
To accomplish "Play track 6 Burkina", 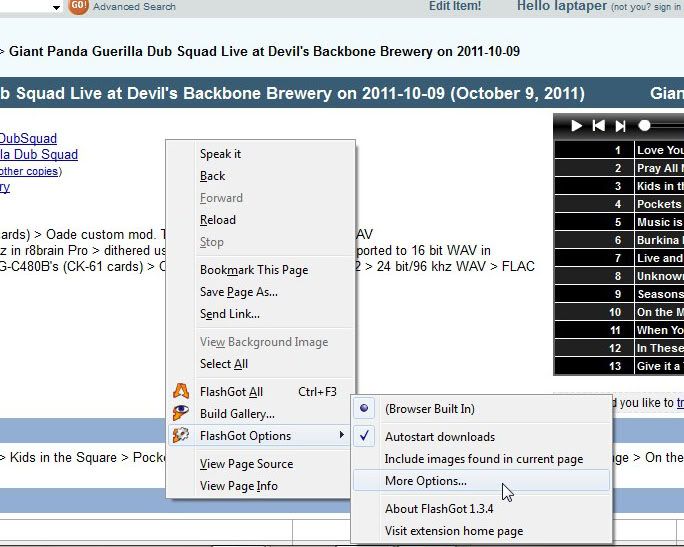I will [x=619, y=240].
